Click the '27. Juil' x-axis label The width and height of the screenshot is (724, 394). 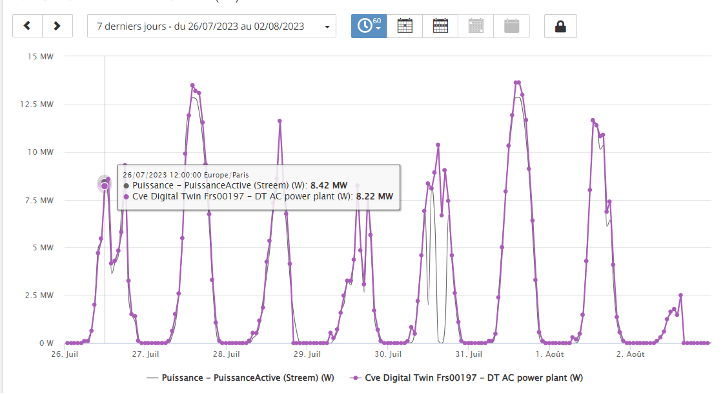145,354
